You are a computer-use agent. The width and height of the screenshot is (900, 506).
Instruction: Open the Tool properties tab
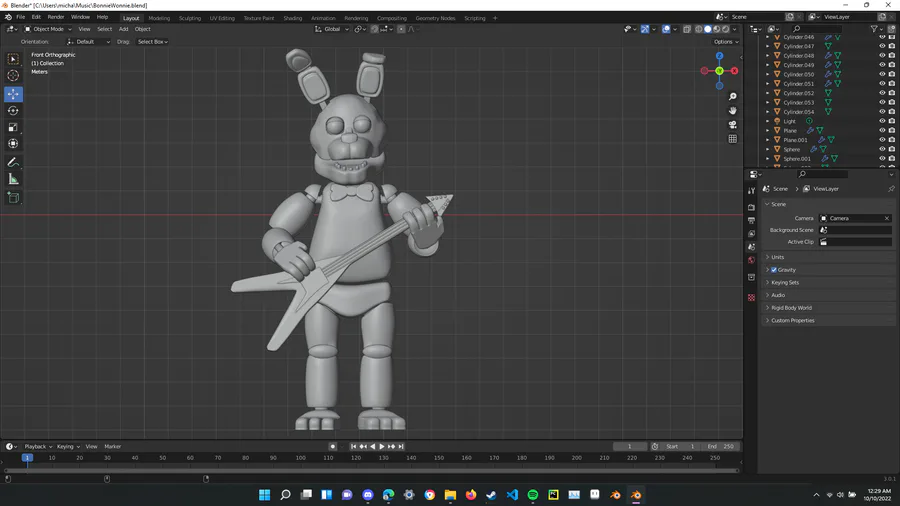[751, 190]
